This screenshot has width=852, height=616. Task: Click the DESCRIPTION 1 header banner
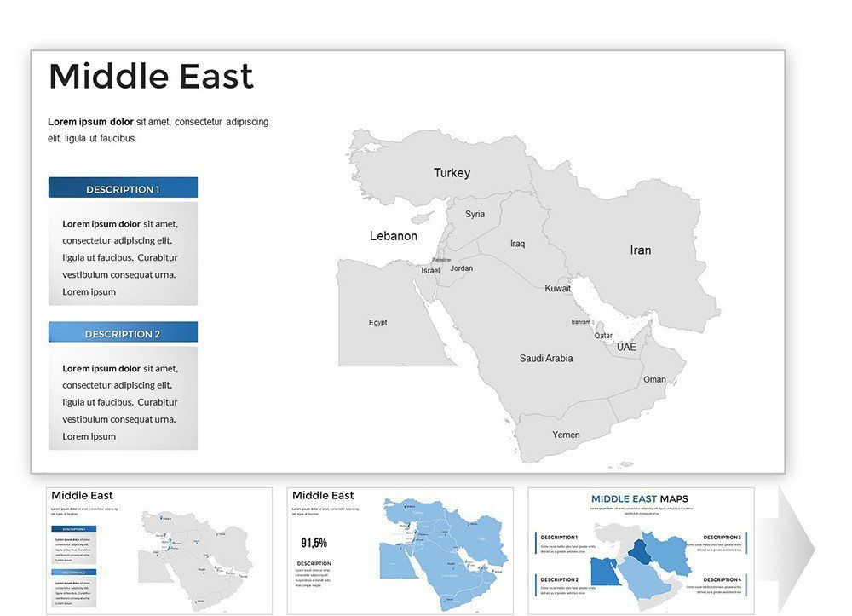(x=123, y=187)
